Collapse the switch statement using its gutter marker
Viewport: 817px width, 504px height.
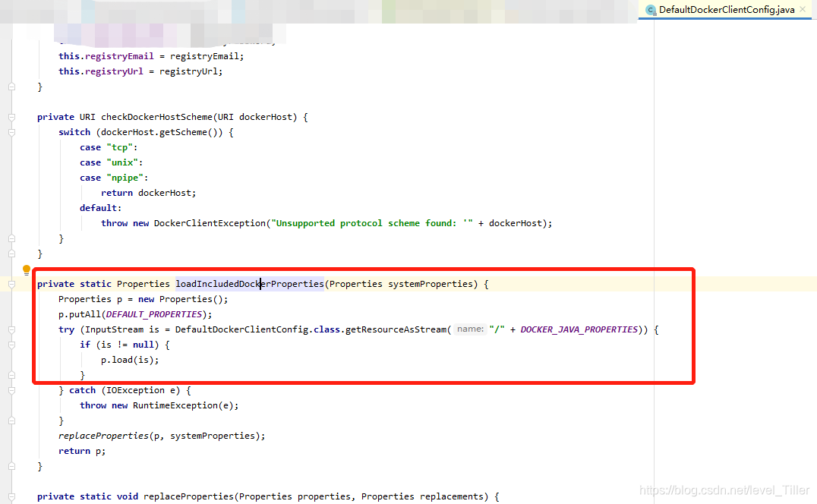pyautogui.click(x=11, y=132)
